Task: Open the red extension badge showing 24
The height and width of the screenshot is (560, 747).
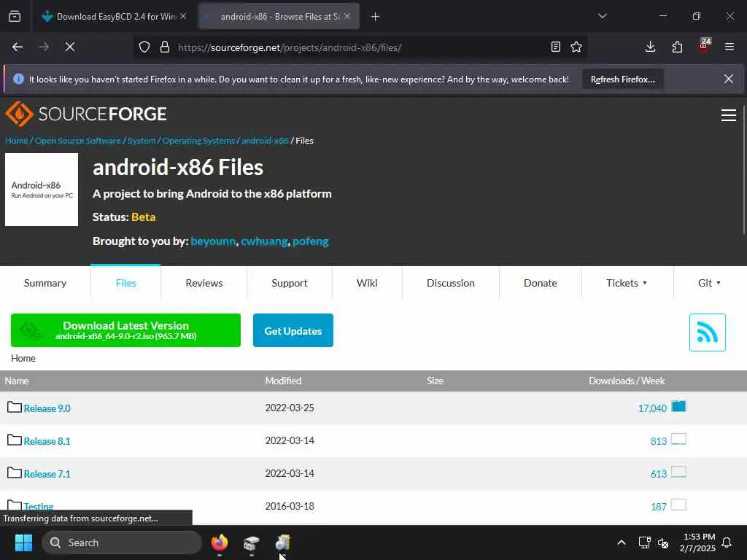Action: pyautogui.click(x=704, y=45)
